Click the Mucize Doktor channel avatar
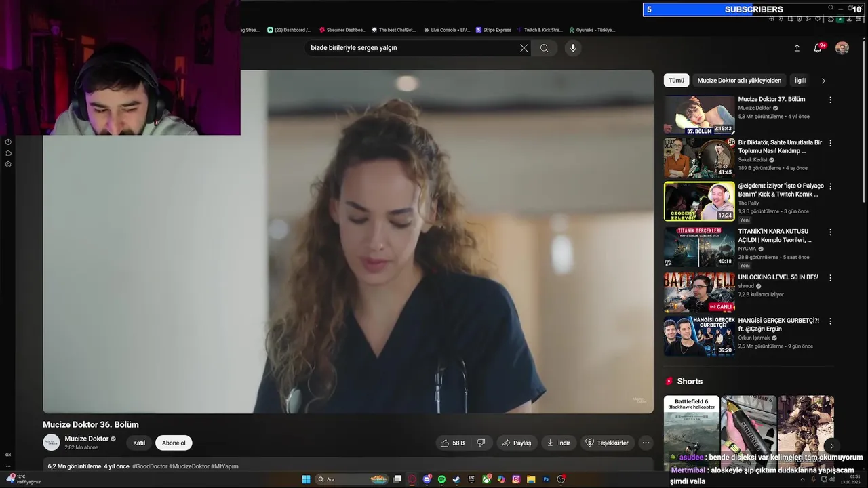Image resolution: width=868 pixels, height=488 pixels. coord(52,443)
